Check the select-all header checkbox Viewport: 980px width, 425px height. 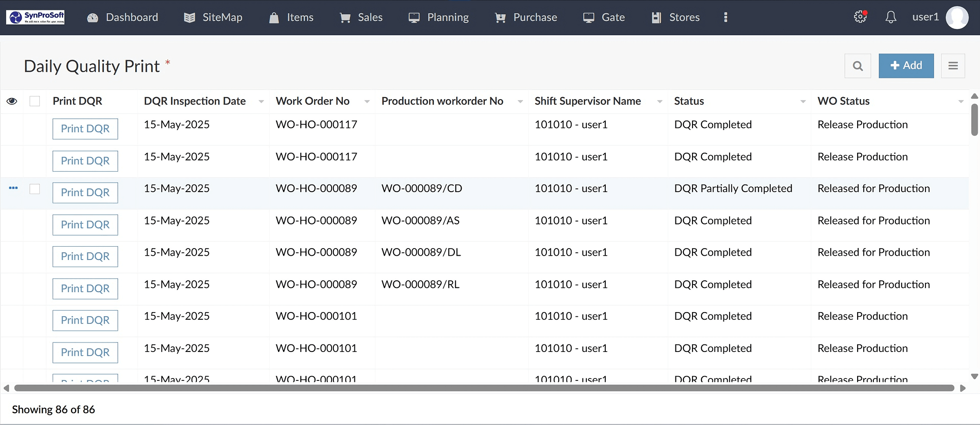pos(35,101)
